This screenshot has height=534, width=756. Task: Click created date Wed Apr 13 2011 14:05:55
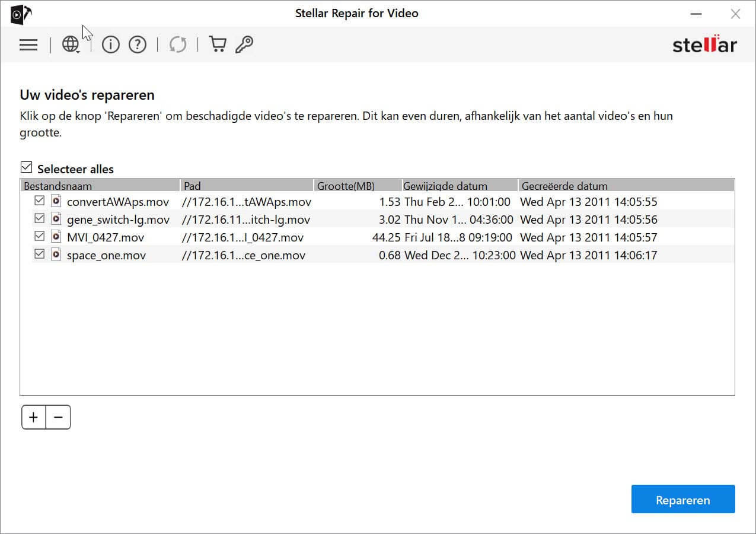[x=589, y=202]
